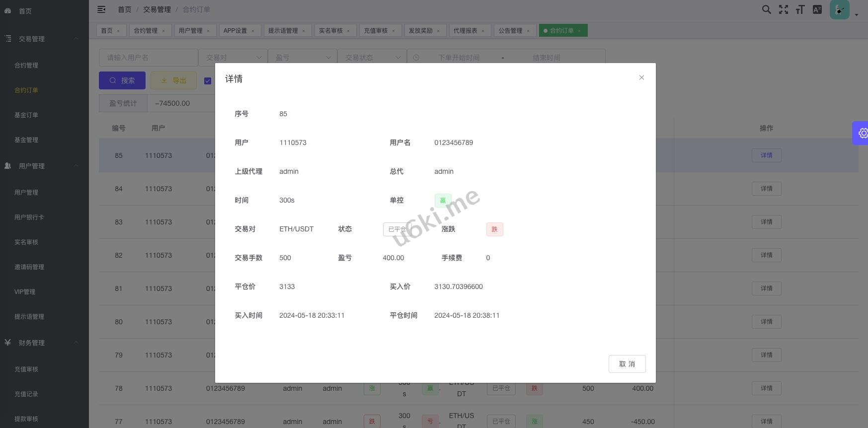Open the 盈亏 filter dropdown
868x428 pixels.
coord(303,58)
